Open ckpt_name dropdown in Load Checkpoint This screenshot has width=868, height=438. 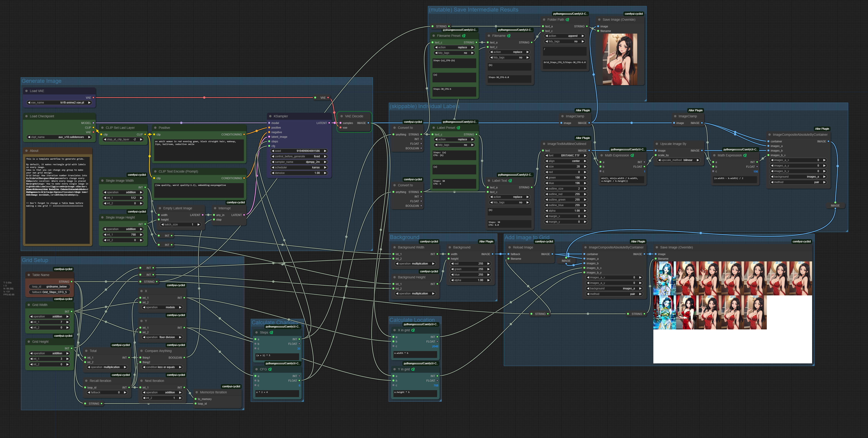pos(59,137)
